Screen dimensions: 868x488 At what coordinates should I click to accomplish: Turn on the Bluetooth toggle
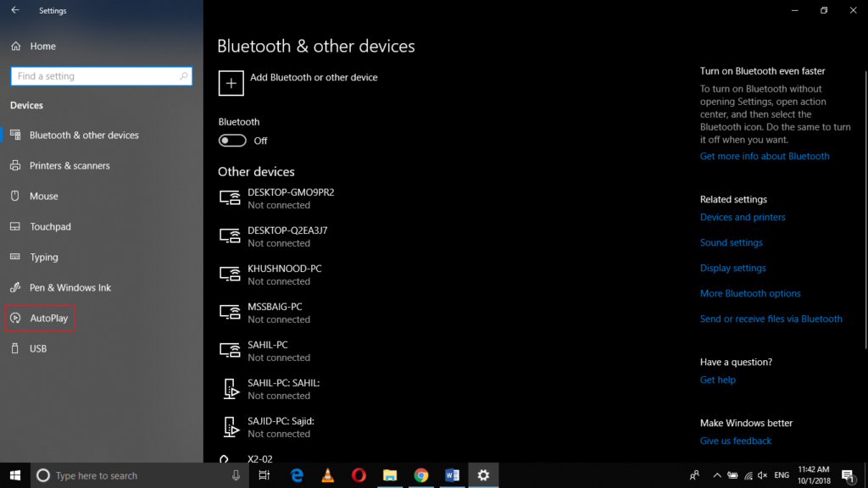click(231, 140)
